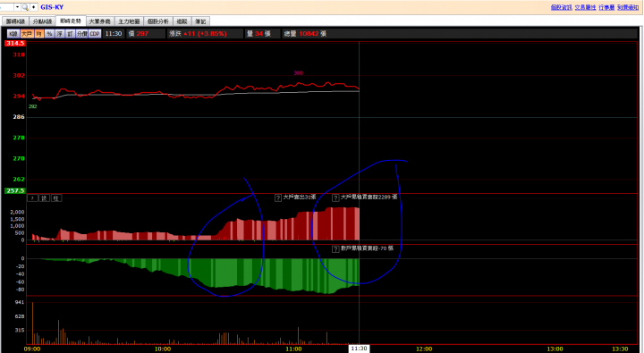Switch to the 大單券商 tab
Screen dimensions: 644x353
pos(100,21)
